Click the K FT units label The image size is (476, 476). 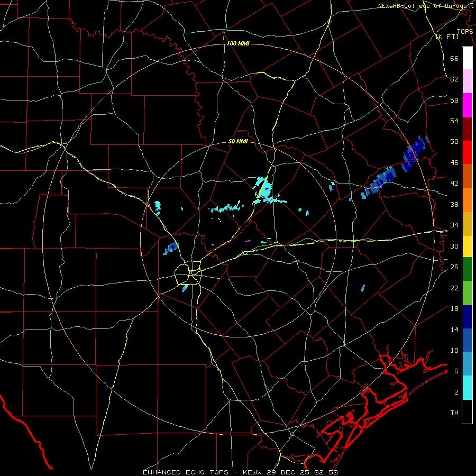click(x=447, y=37)
